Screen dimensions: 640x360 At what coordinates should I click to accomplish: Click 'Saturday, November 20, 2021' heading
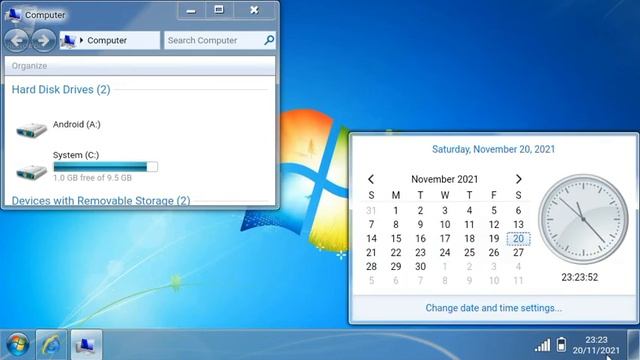(x=493, y=149)
